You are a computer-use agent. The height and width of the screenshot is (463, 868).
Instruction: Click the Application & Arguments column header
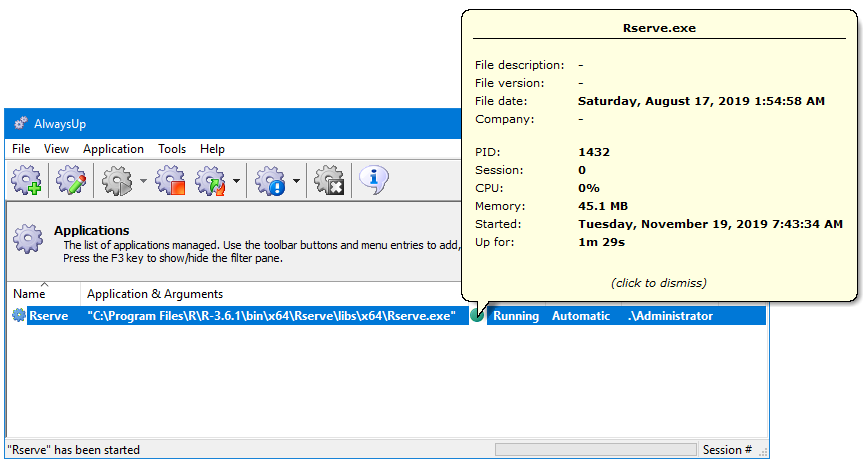(x=155, y=294)
